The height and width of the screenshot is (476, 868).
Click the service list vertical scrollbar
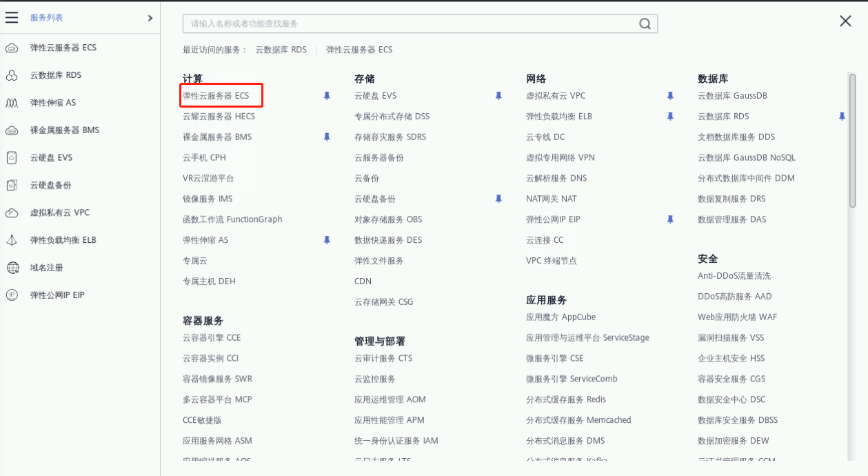tap(853, 138)
